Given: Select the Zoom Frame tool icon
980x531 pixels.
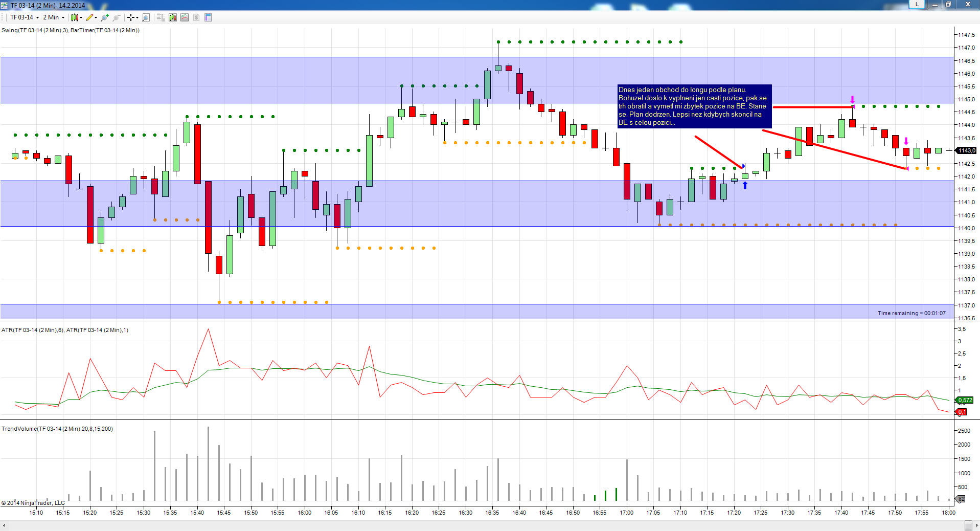Looking at the screenshot, I should tap(146, 17).
